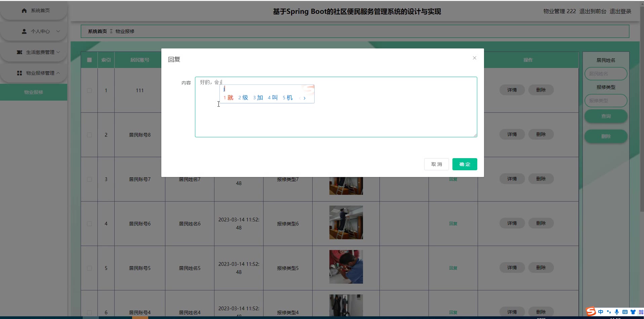Open the 系统首页 sidebar menu item
Image resolution: width=644 pixels, height=319 pixels.
pyautogui.click(x=34, y=10)
